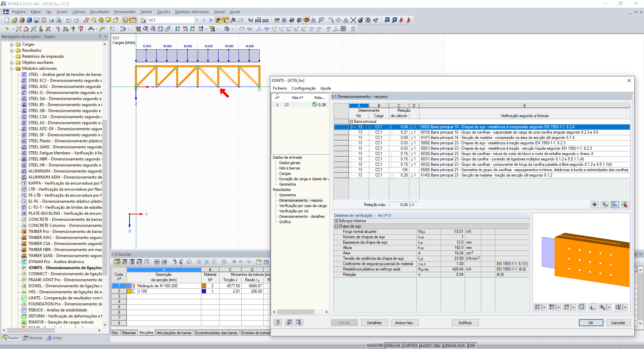Toggle the SNAP (AJUSTAR) status bar button
Image resolution: width=644 pixels, height=349 pixels.
tap(375, 345)
